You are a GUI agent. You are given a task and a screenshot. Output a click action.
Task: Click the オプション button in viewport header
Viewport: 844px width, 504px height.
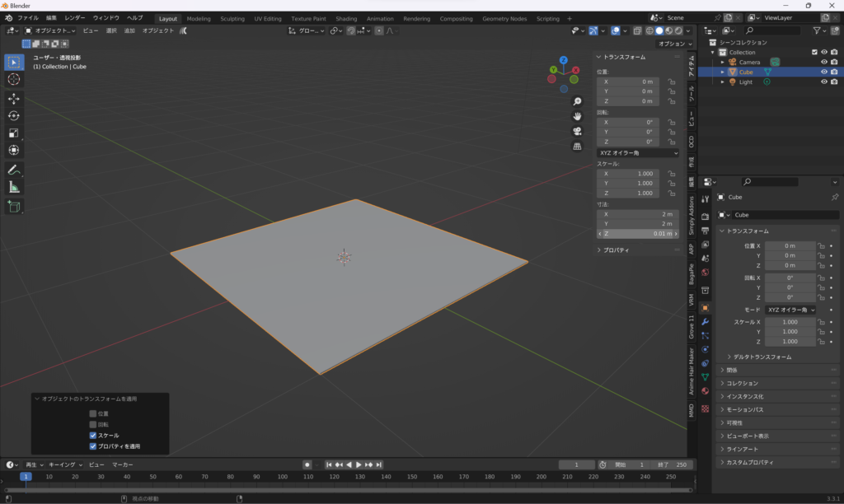(x=673, y=44)
